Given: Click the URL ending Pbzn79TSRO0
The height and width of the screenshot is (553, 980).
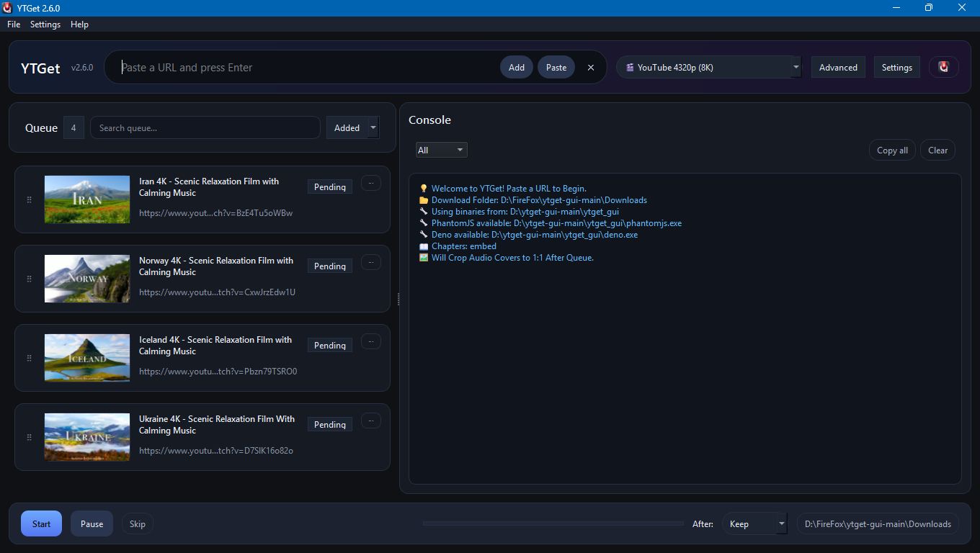Looking at the screenshot, I should coord(218,372).
